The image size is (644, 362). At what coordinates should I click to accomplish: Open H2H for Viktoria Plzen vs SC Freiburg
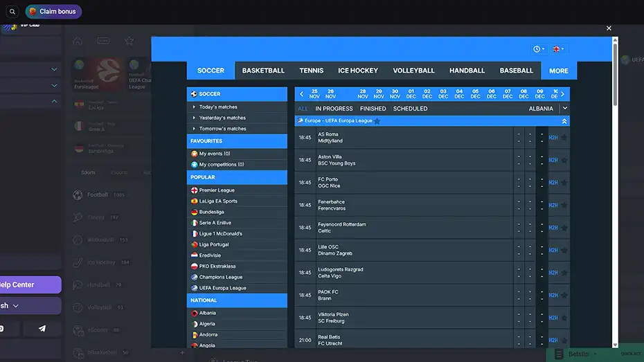pyautogui.click(x=553, y=318)
